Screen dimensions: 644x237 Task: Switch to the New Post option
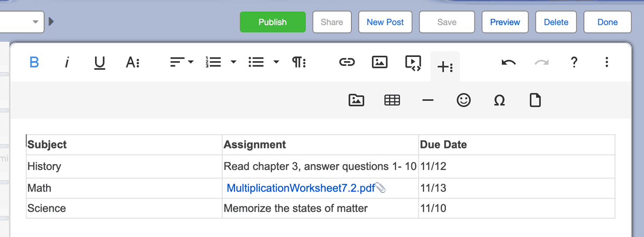385,22
